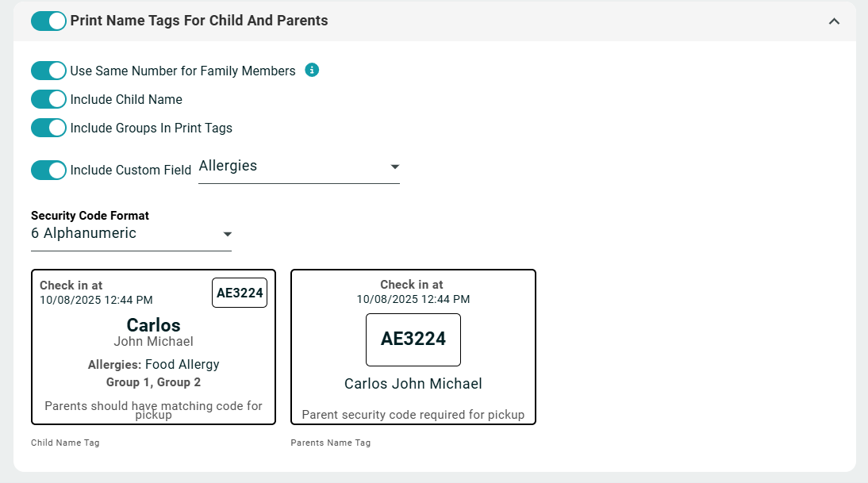Open the 6 Alphanumeric security code dropdown
Viewport: 868px width, 483px height.
coord(131,234)
